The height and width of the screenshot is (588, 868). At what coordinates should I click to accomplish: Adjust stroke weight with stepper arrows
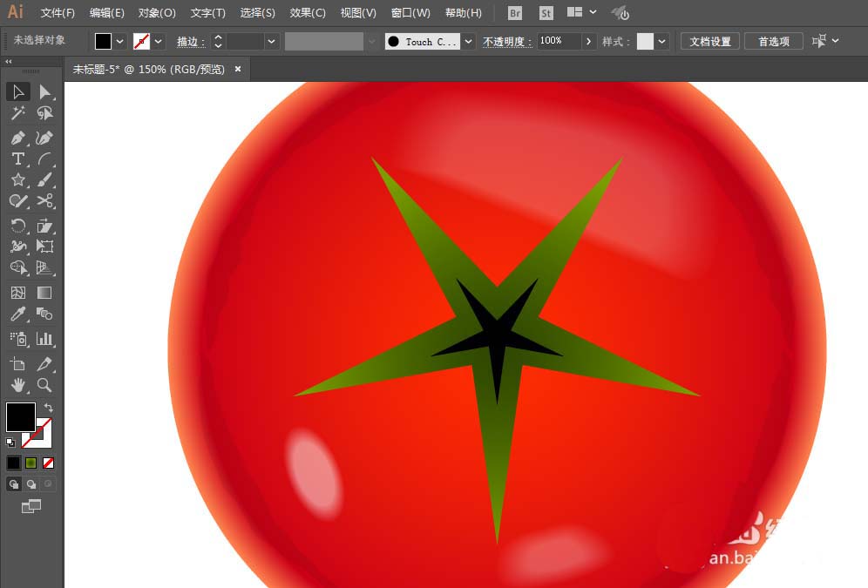pos(218,42)
